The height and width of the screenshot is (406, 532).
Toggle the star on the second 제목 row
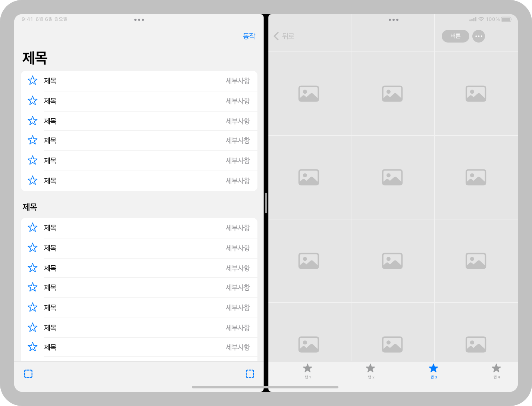pyautogui.click(x=32, y=101)
